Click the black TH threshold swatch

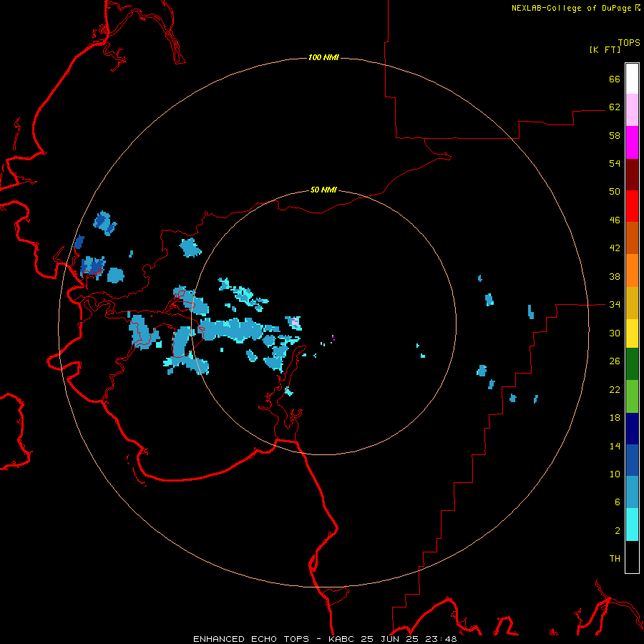tap(632, 557)
